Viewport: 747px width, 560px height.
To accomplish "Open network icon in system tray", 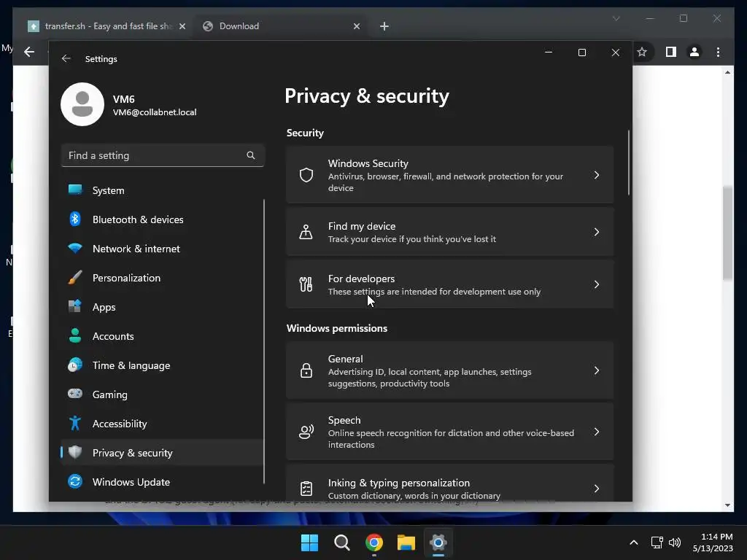I will 657,542.
